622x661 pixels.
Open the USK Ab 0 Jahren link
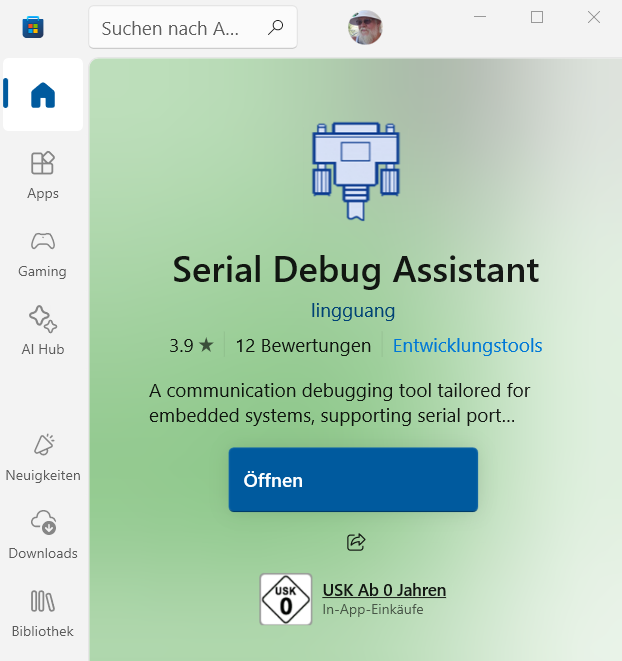(x=384, y=590)
